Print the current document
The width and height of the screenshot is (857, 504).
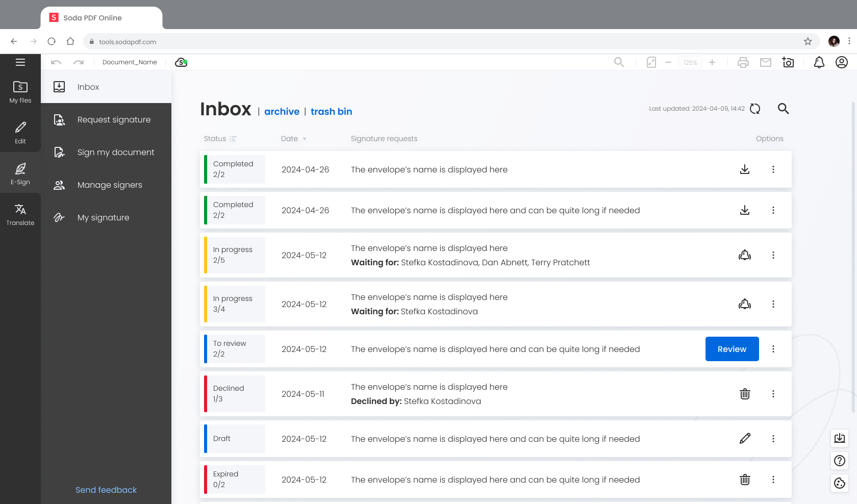pyautogui.click(x=743, y=62)
